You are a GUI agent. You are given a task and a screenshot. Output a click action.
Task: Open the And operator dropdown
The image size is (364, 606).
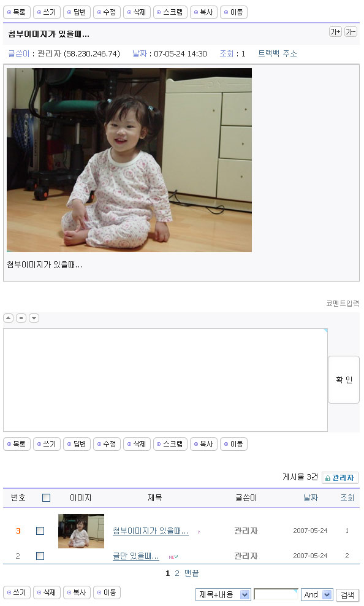click(x=317, y=594)
